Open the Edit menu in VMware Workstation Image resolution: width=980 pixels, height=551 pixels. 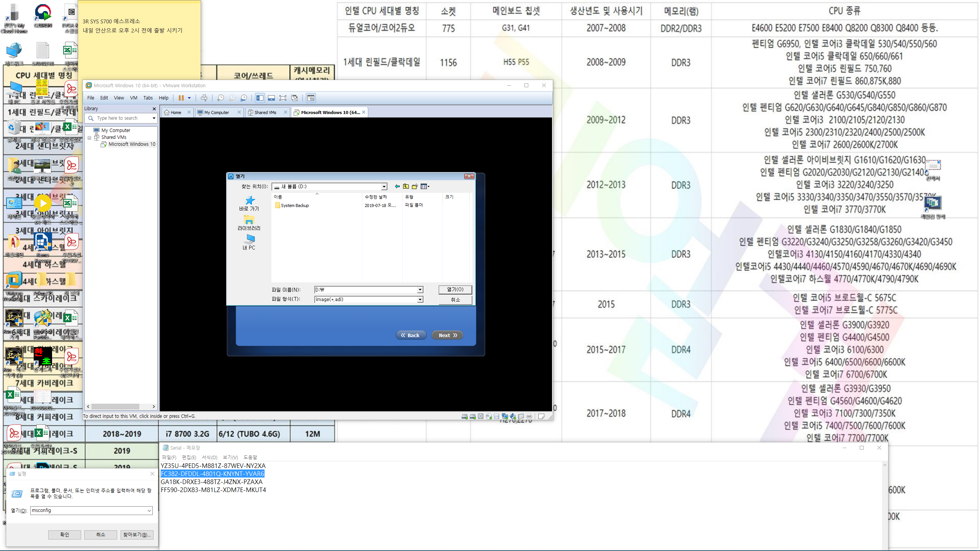(x=104, y=98)
